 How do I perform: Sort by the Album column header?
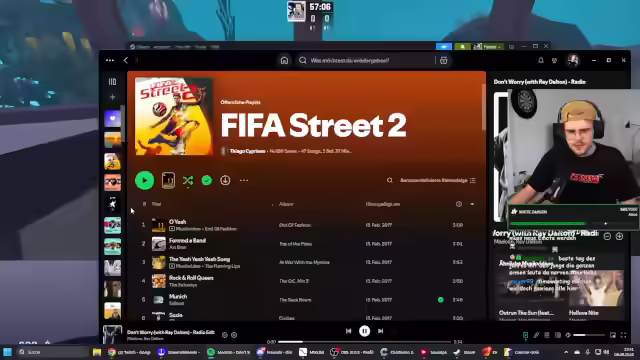click(286, 204)
